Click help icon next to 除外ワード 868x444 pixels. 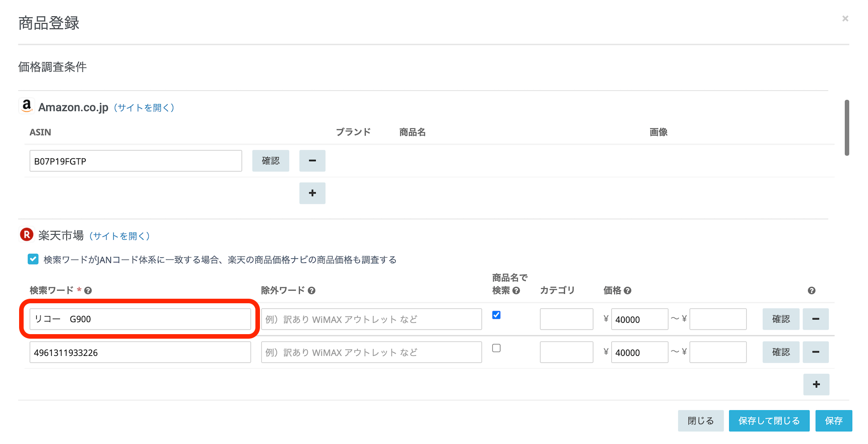[x=311, y=291]
